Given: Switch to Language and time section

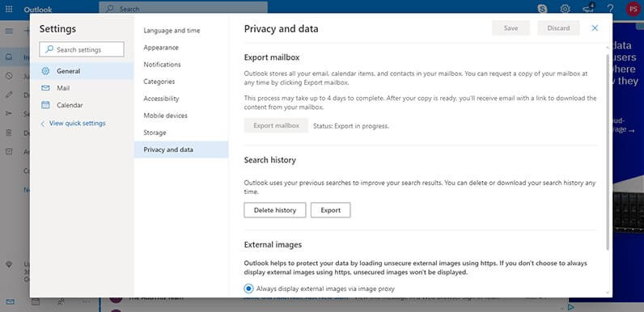Looking at the screenshot, I should coord(172,31).
